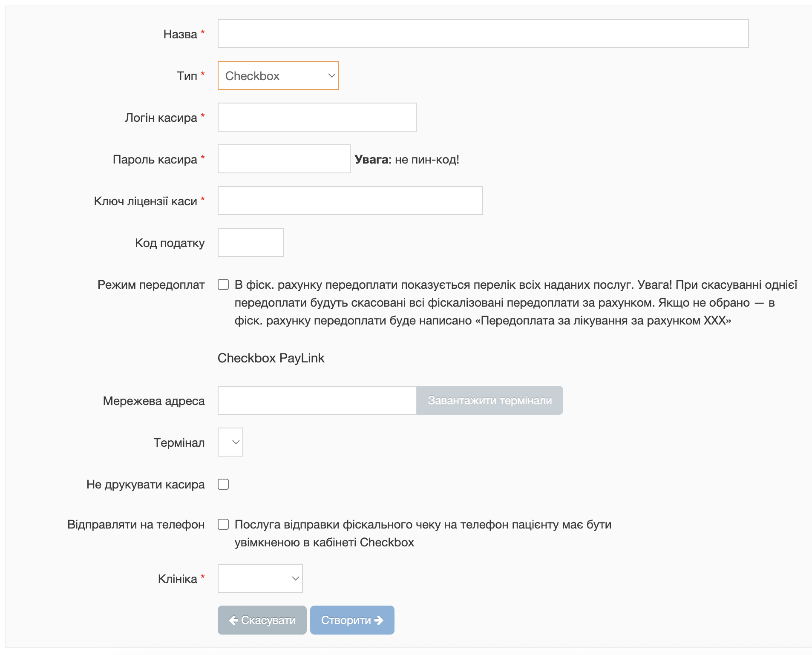Open the Термінал dropdown
The width and height of the screenshot is (812, 655).
click(x=230, y=442)
